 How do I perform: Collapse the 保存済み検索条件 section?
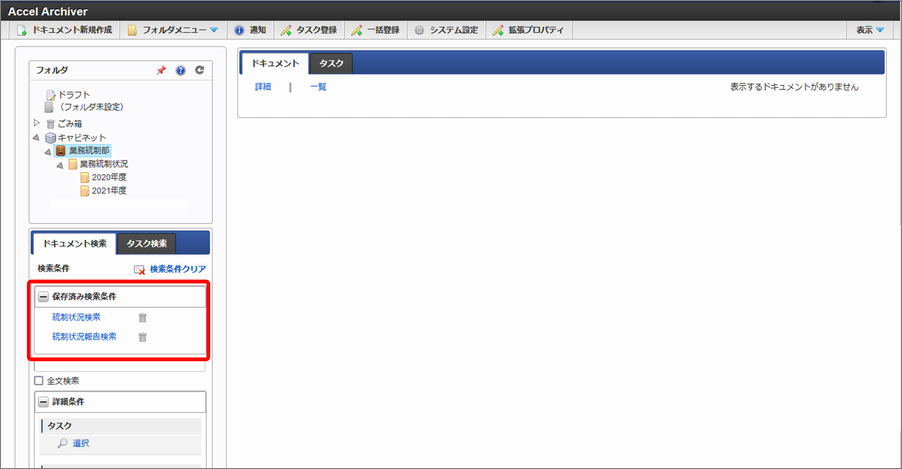pos(43,297)
